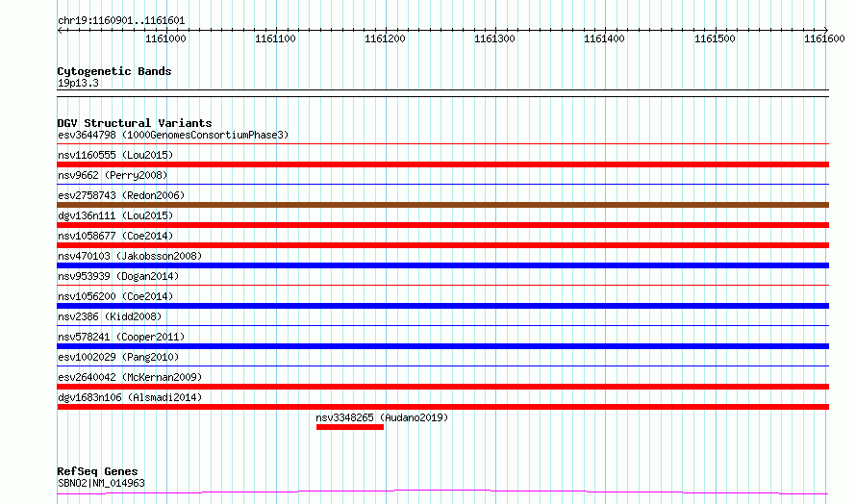Select variant nsv578241 (Cooper2011) label

point(121,337)
